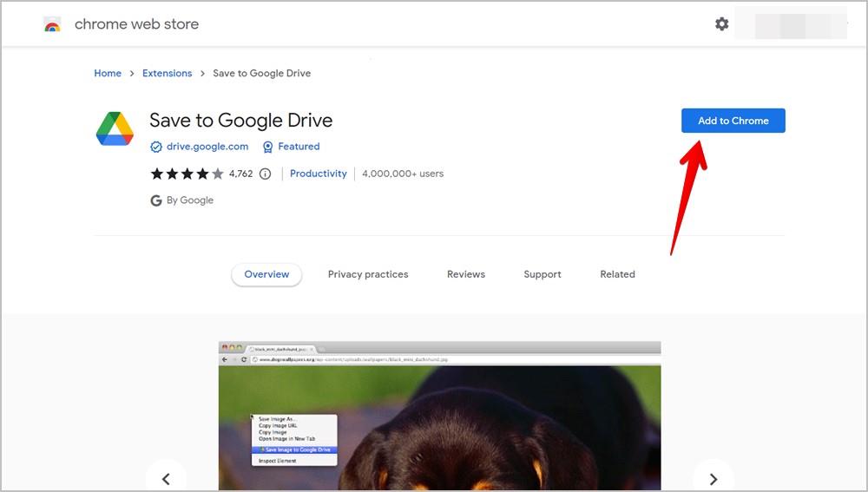
Task: Visit the drive.google.com publisher link
Action: (x=207, y=147)
